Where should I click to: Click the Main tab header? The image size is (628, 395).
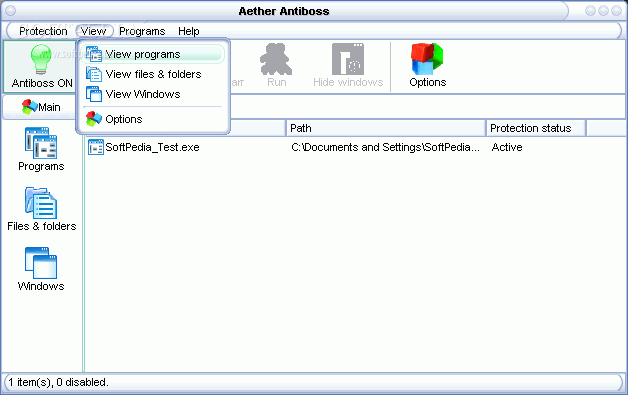click(x=41, y=107)
